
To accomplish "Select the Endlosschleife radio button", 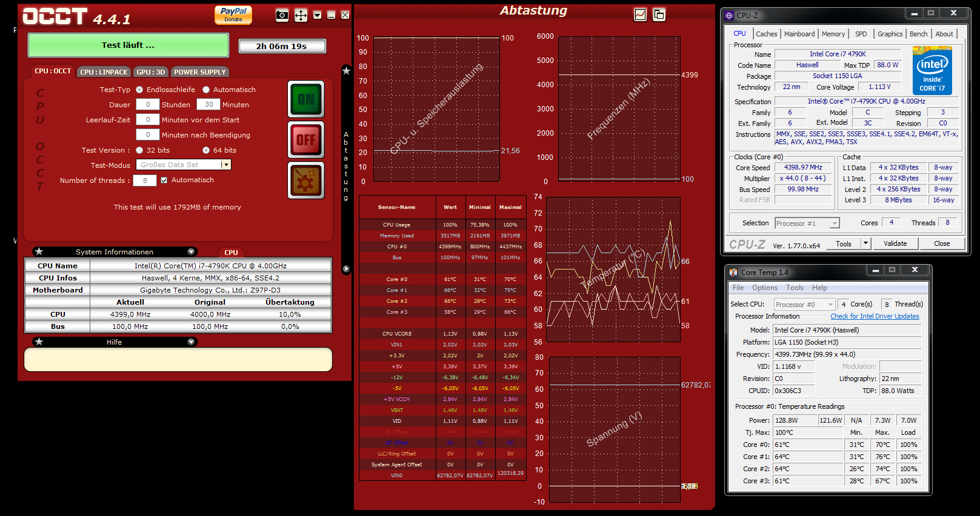I will (139, 90).
